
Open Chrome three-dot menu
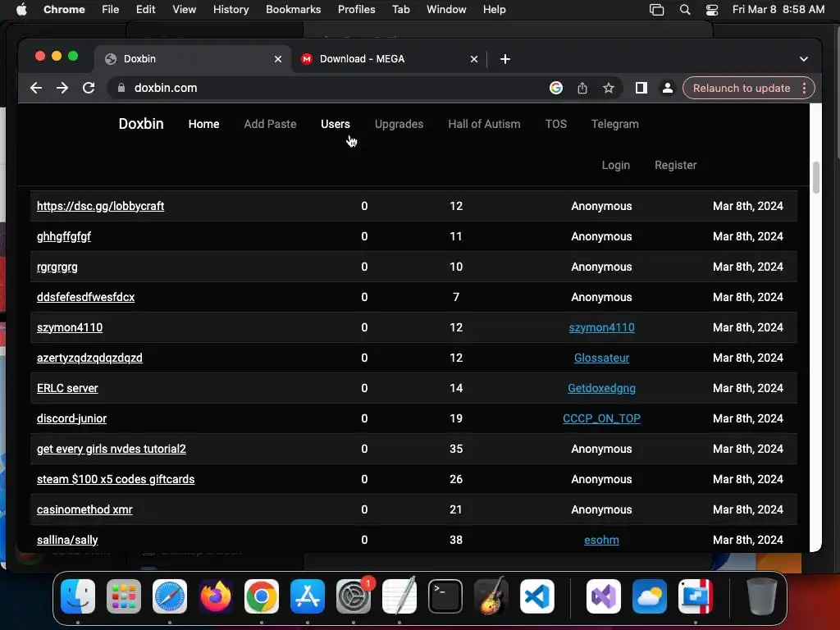click(804, 88)
